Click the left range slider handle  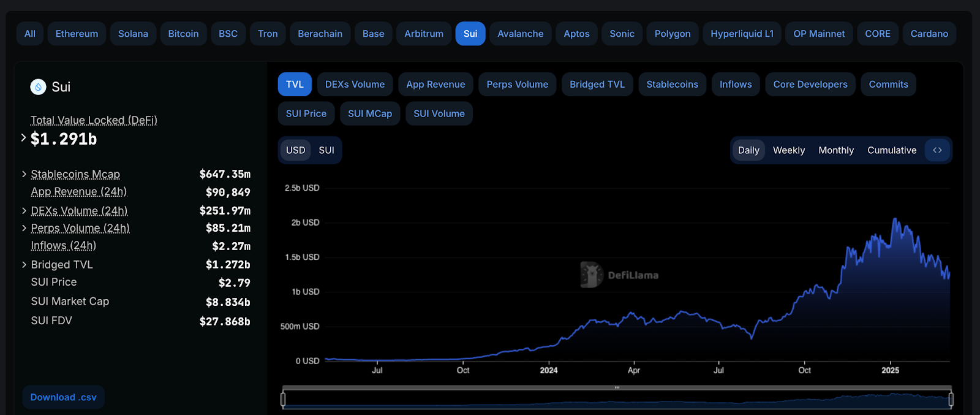(283, 400)
